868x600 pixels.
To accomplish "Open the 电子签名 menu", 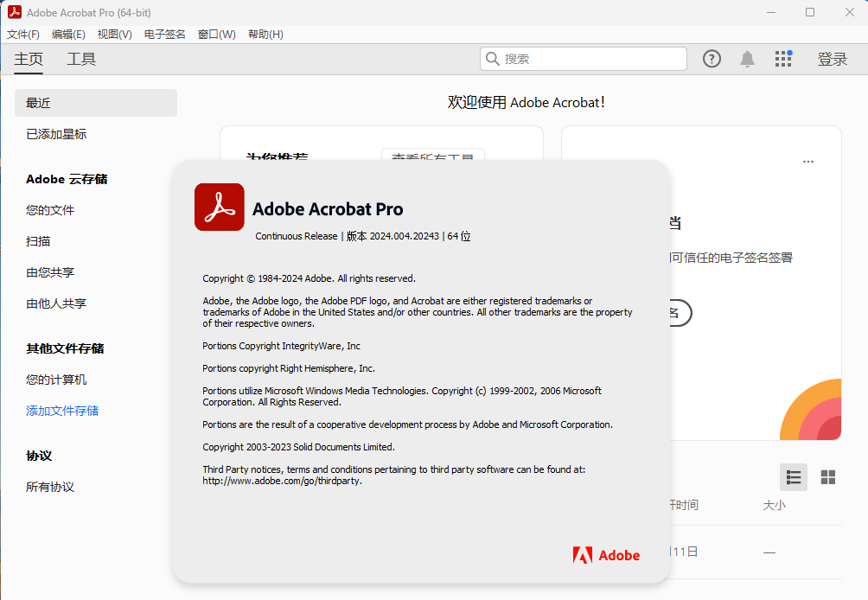I will [165, 35].
